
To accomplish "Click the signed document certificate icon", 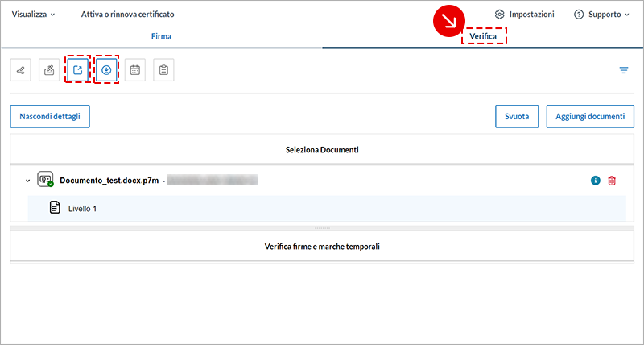I will tap(46, 180).
